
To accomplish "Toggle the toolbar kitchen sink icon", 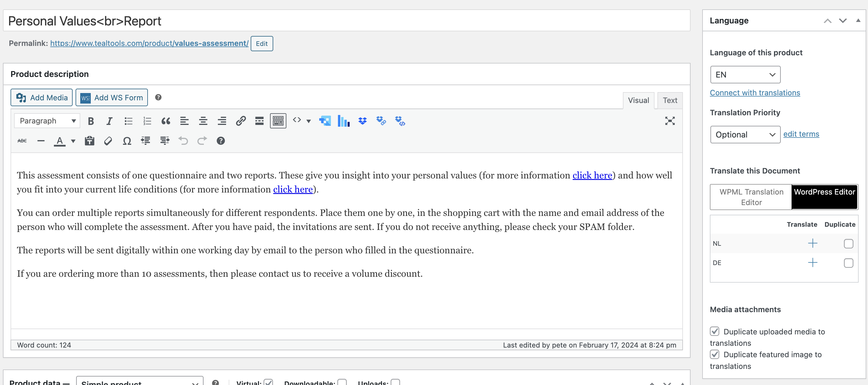I will [278, 121].
